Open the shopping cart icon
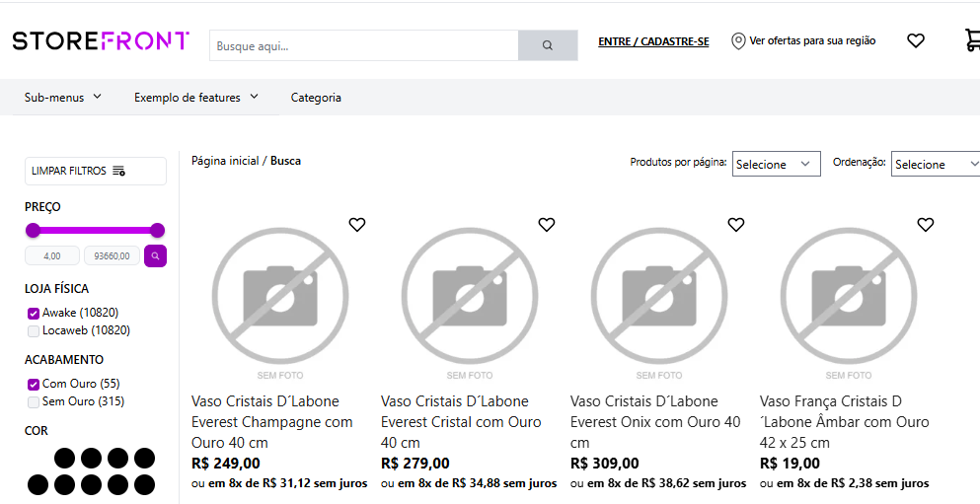 pos(973,40)
